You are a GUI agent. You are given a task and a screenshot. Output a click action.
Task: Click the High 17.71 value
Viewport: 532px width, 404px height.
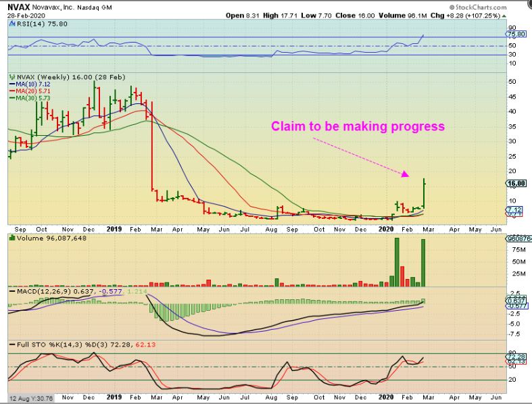click(x=281, y=16)
